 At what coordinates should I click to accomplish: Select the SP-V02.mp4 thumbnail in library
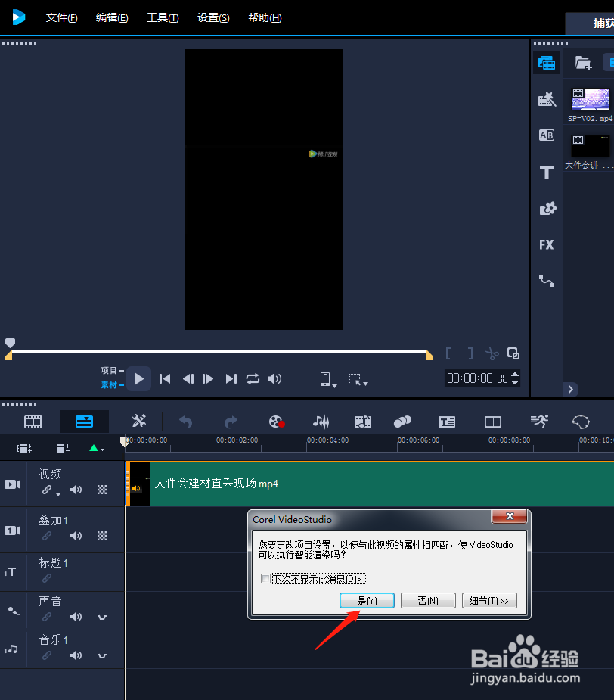[x=590, y=98]
